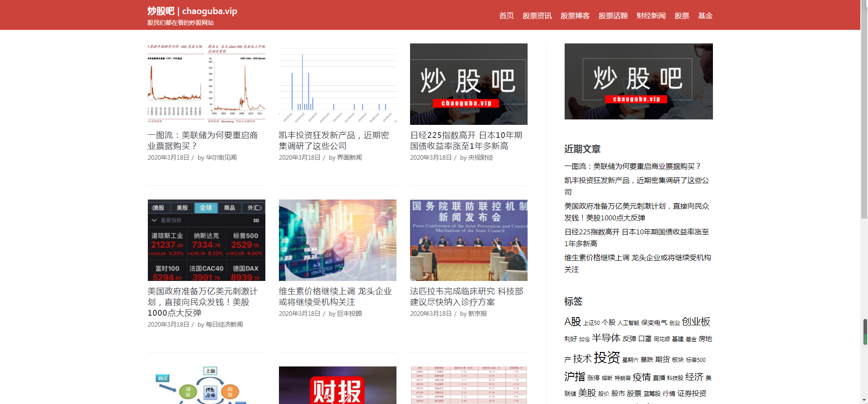Click author link 界面新闻
This screenshot has width=868, height=404.
pyautogui.click(x=349, y=157)
